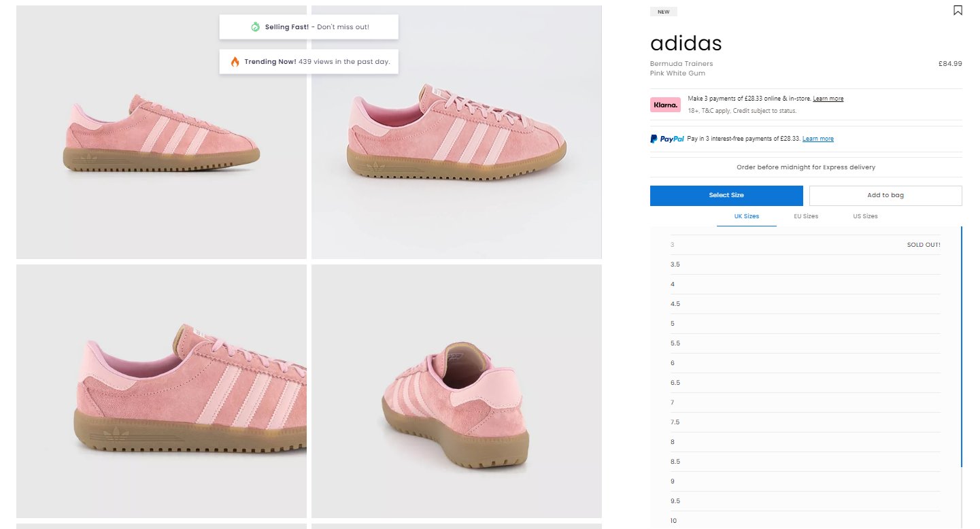Choose size 5.5

(805, 343)
